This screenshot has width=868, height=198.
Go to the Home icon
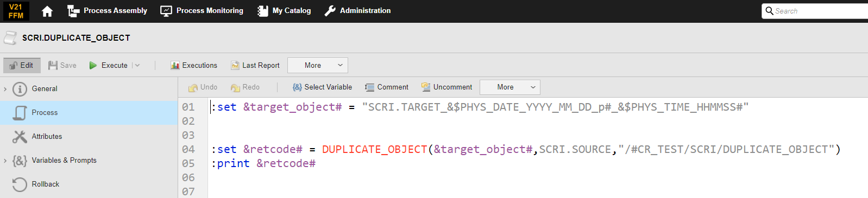(x=47, y=11)
